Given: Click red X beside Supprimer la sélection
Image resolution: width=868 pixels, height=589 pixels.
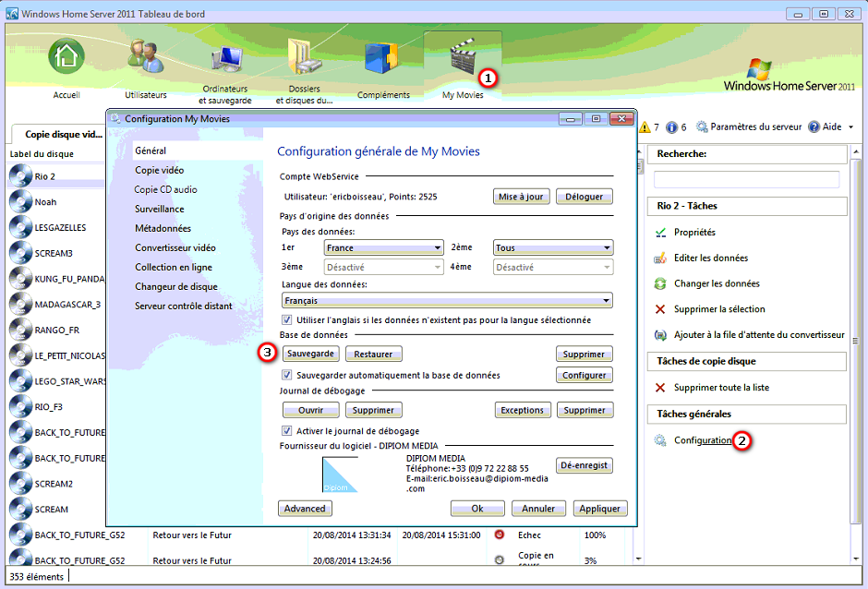Looking at the screenshot, I should click(x=660, y=309).
